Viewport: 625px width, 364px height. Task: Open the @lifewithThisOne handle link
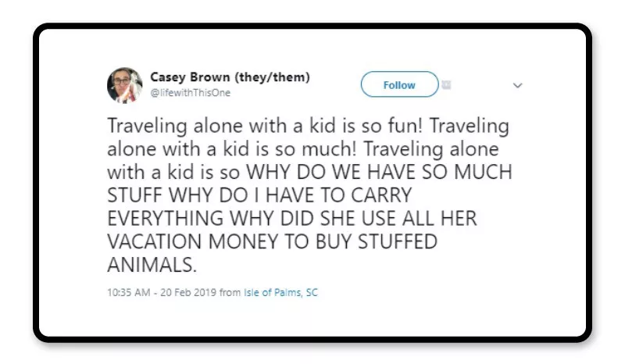tap(191, 92)
